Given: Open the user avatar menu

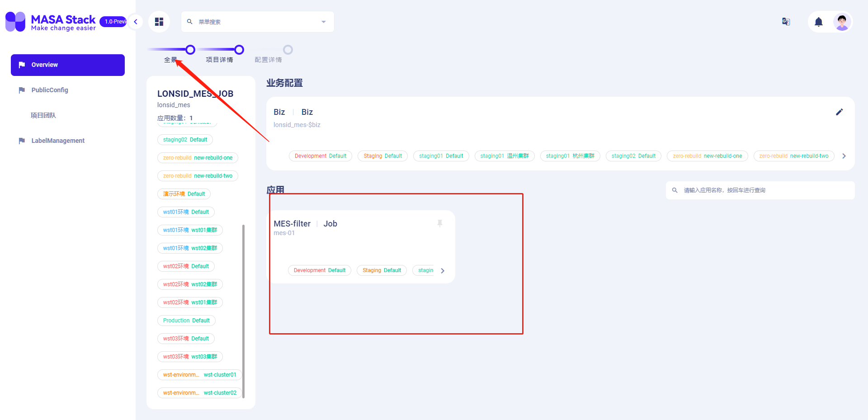Looking at the screenshot, I should pos(842,22).
